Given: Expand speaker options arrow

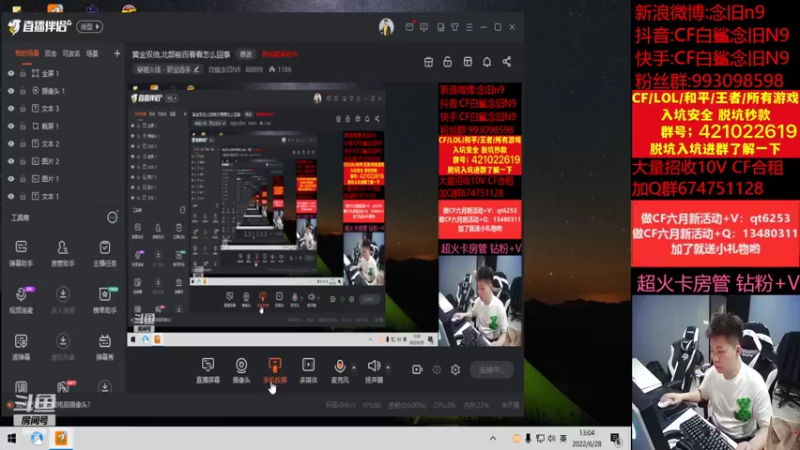Looking at the screenshot, I should pyautogui.click(x=388, y=367).
